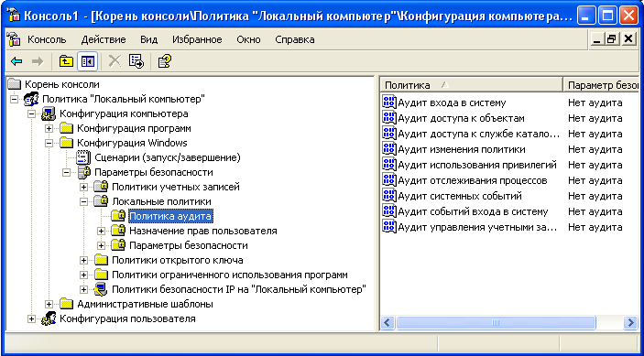Click the console hammer icon in menu bar
This screenshot has width=644, height=356.
[x=14, y=39]
